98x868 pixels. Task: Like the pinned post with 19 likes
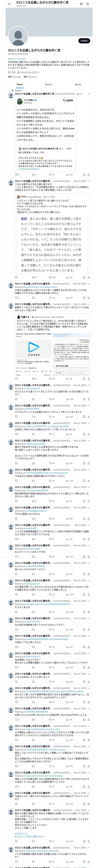(51, 175)
